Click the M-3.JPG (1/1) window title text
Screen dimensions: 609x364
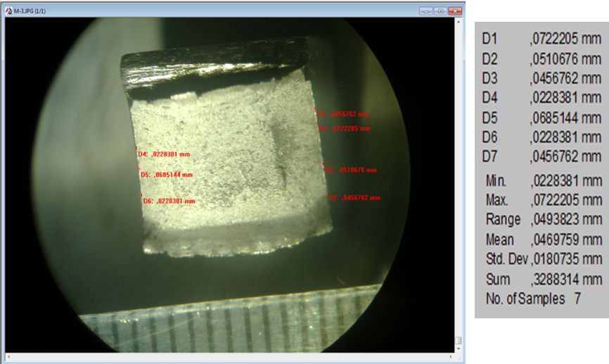pos(31,11)
